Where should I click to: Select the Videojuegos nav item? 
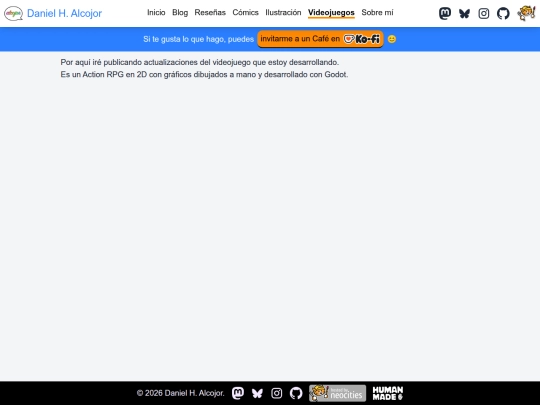(x=331, y=13)
